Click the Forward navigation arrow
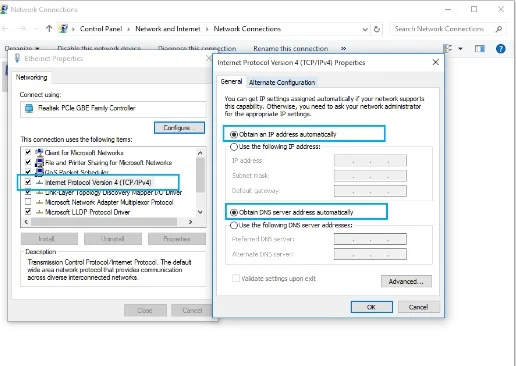 coord(22,29)
